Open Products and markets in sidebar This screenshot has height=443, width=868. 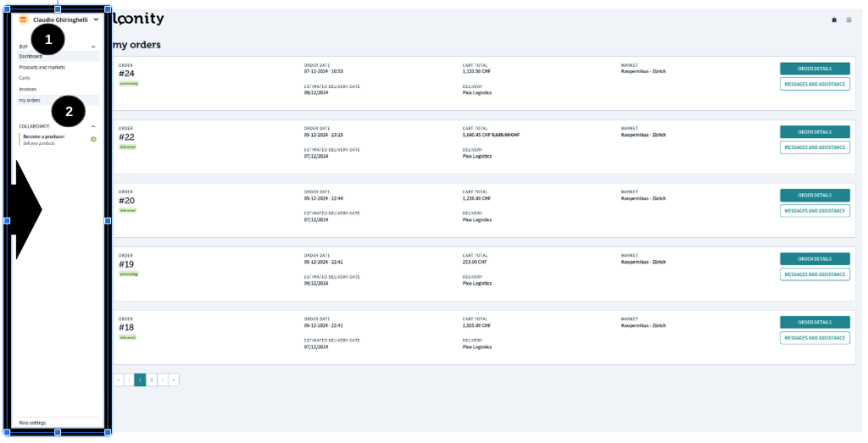pyautogui.click(x=42, y=67)
